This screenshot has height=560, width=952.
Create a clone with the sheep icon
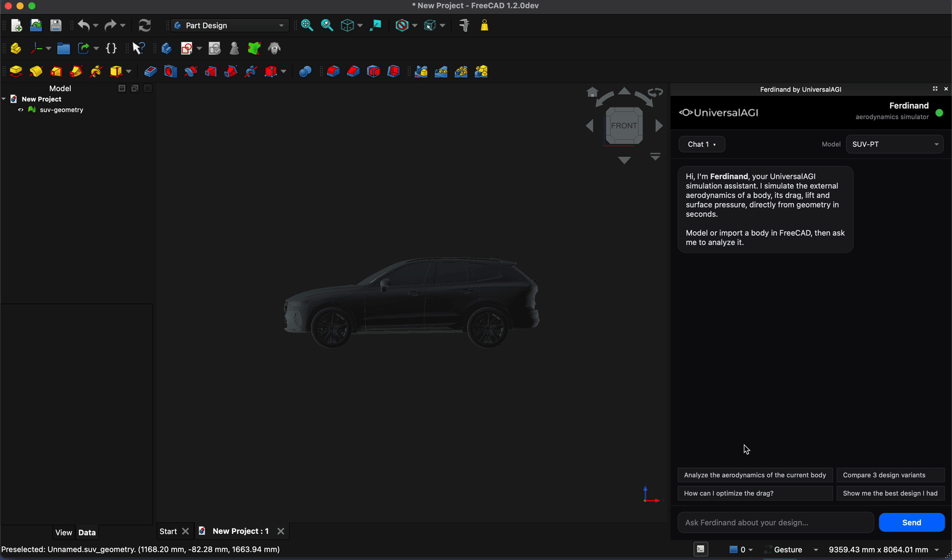pos(274,48)
